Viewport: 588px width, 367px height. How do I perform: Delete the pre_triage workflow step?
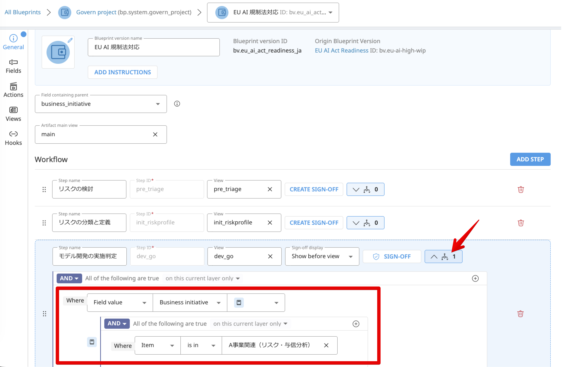point(520,189)
